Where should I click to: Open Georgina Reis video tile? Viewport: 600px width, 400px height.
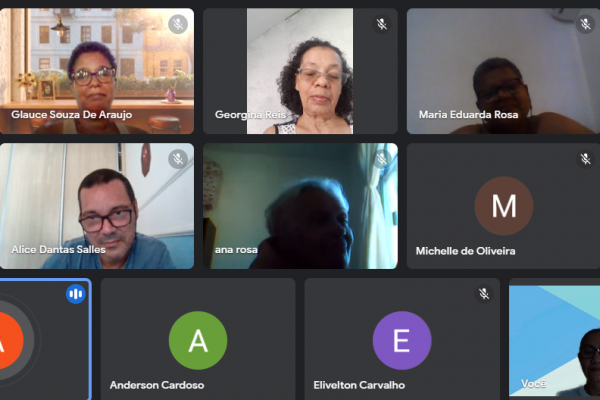[300, 71]
